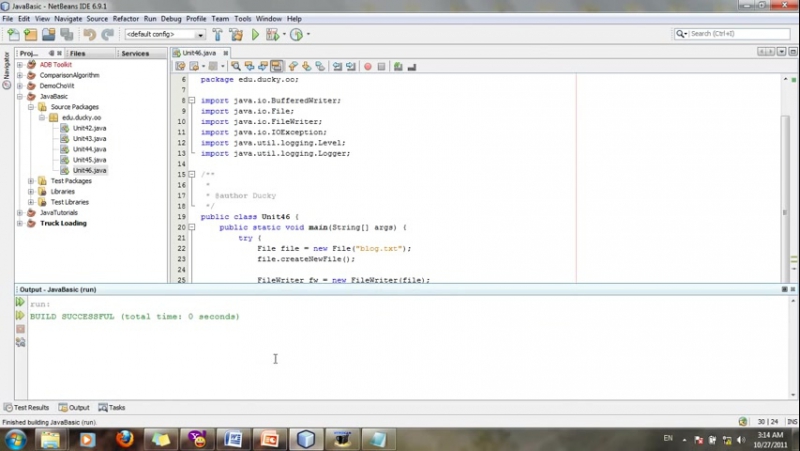The image size is (800, 451).
Task: Collapse the JavaBasic project node
Action: coord(20,96)
